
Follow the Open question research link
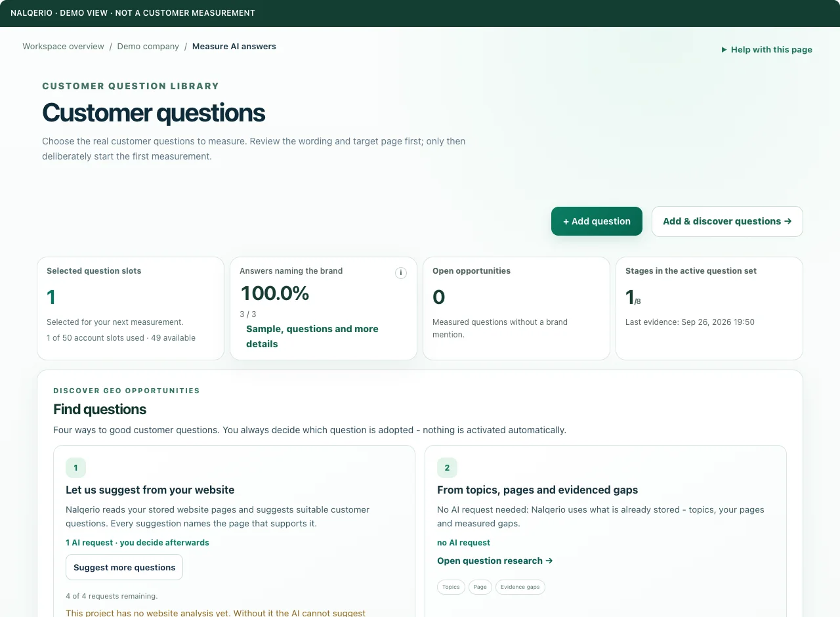coord(495,561)
